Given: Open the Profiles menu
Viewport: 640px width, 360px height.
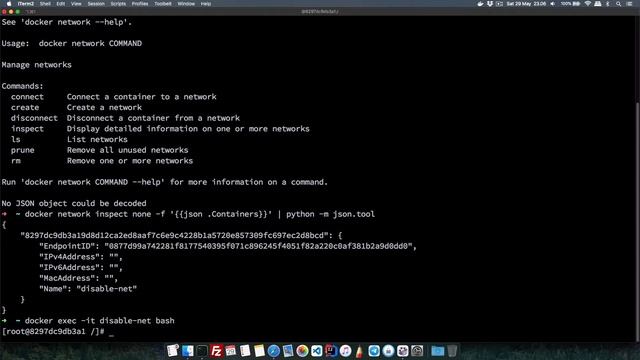Looking at the screenshot, I should pyautogui.click(x=140, y=4).
